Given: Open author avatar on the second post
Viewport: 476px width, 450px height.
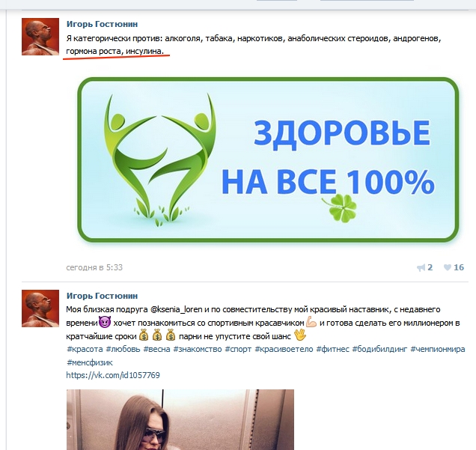Looking at the screenshot, I should pyautogui.click(x=40, y=308).
